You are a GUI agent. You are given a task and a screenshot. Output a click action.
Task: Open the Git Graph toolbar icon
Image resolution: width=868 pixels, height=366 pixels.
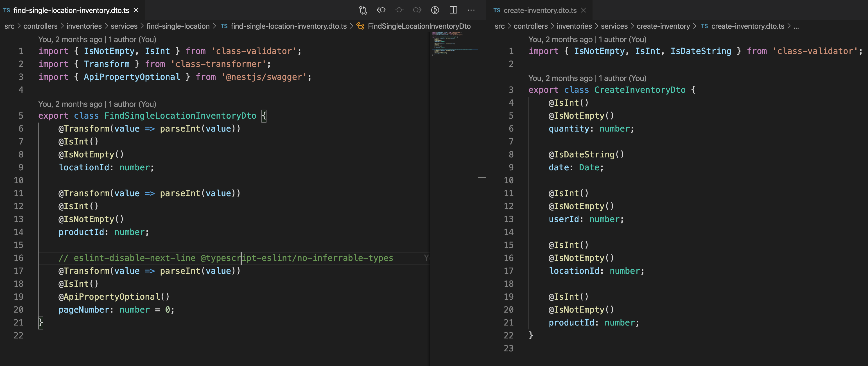tap(435, 10)
